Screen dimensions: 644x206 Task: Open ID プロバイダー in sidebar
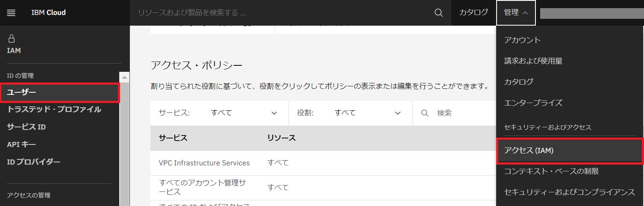(x=34, y=162)
